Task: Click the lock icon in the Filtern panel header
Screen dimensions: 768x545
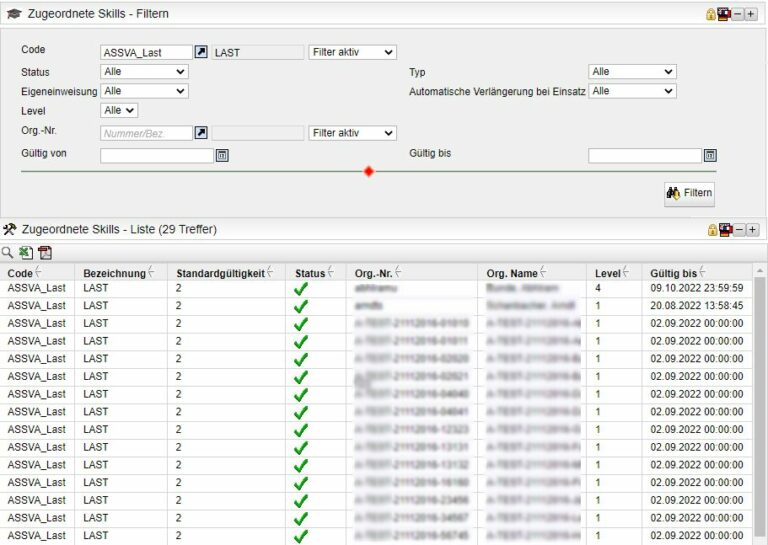Action: pyautogui.click(x=712, y=14)
